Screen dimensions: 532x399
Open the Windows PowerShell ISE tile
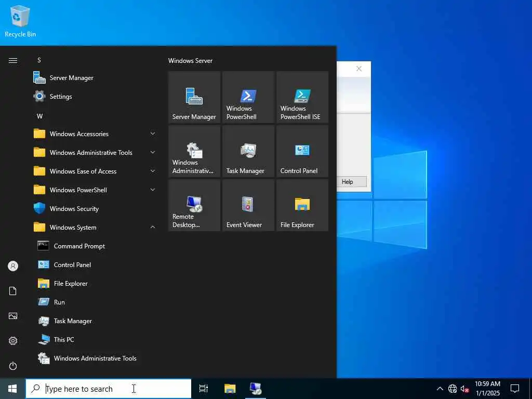point(302,97)
